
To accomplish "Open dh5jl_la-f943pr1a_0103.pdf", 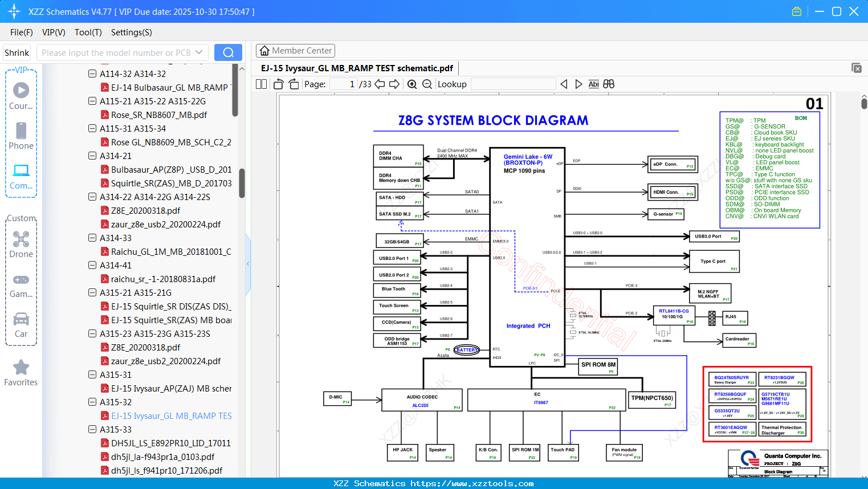I will coord(162,457).
